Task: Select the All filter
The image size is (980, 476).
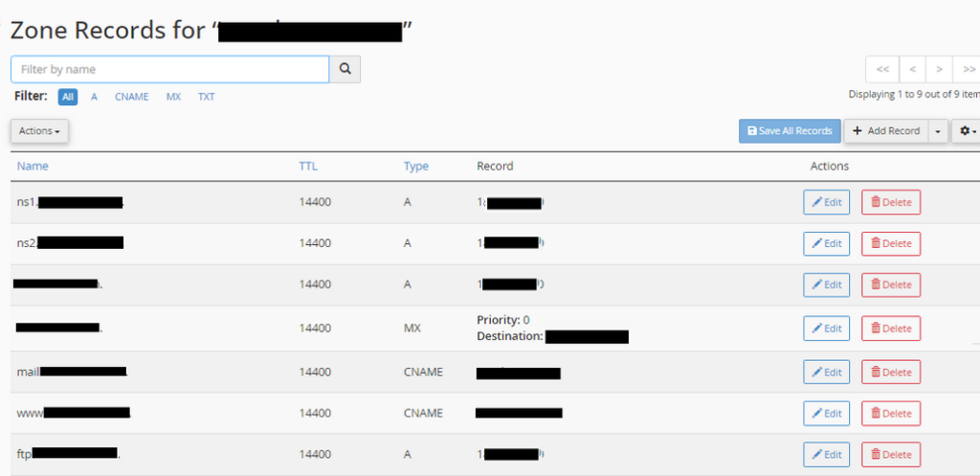Action: [68, 97]
